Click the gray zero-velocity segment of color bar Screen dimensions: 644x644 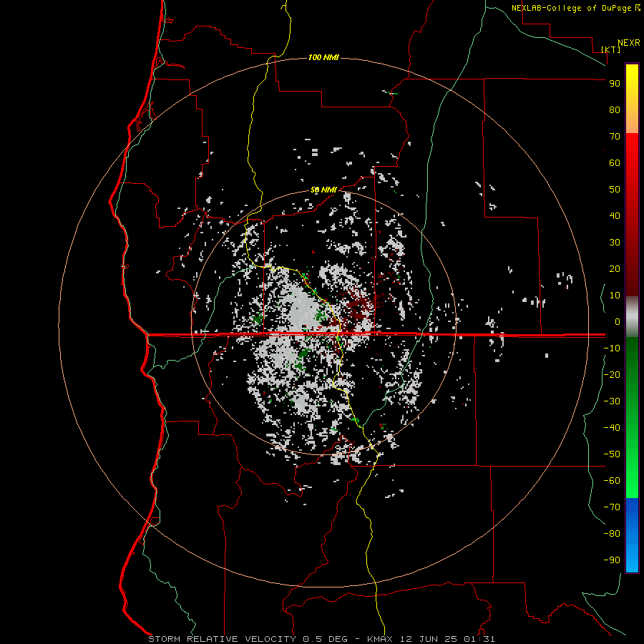pyautogui.click(x=632, y=317)
